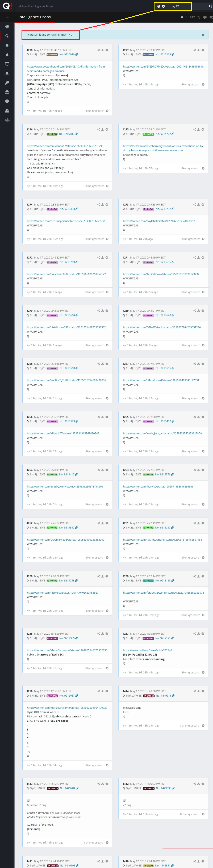Toggle post sort order icon in header

click(x=199, y=17)
